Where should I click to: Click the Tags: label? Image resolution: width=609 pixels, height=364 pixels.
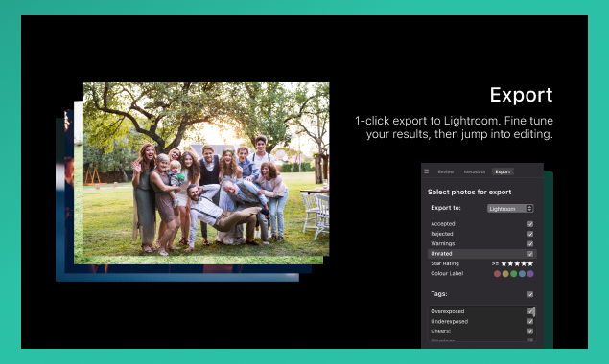point(439,294)
